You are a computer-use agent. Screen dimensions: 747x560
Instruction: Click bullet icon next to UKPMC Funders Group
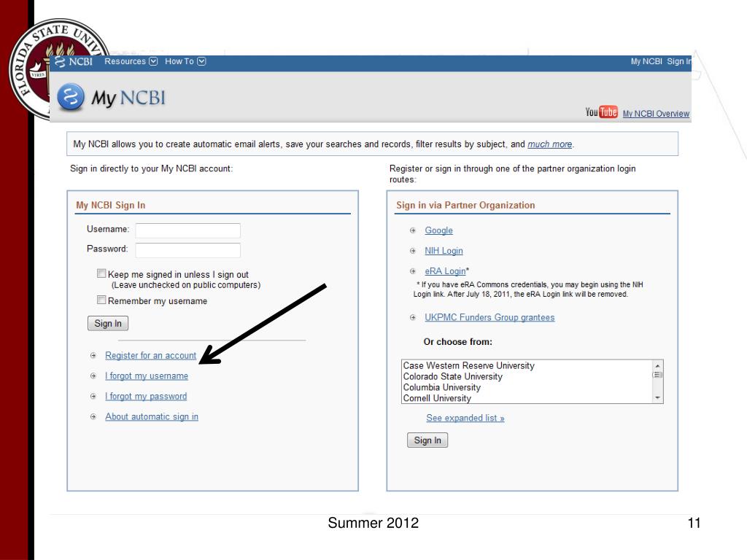pyautogui.click(x=413, y=318)
